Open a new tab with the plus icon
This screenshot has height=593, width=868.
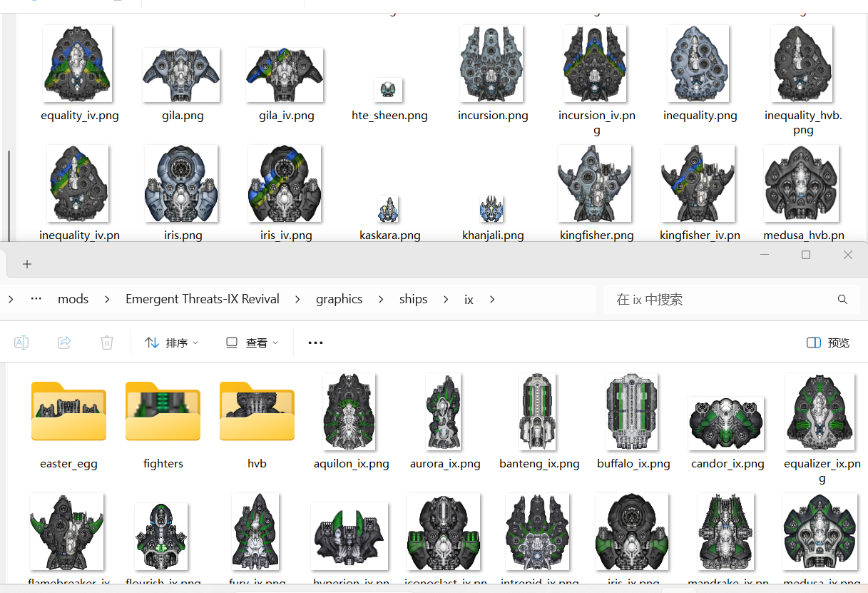[27, 263]
